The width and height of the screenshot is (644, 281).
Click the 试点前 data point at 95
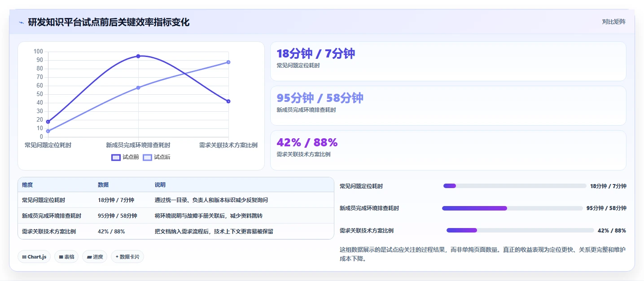138,56
